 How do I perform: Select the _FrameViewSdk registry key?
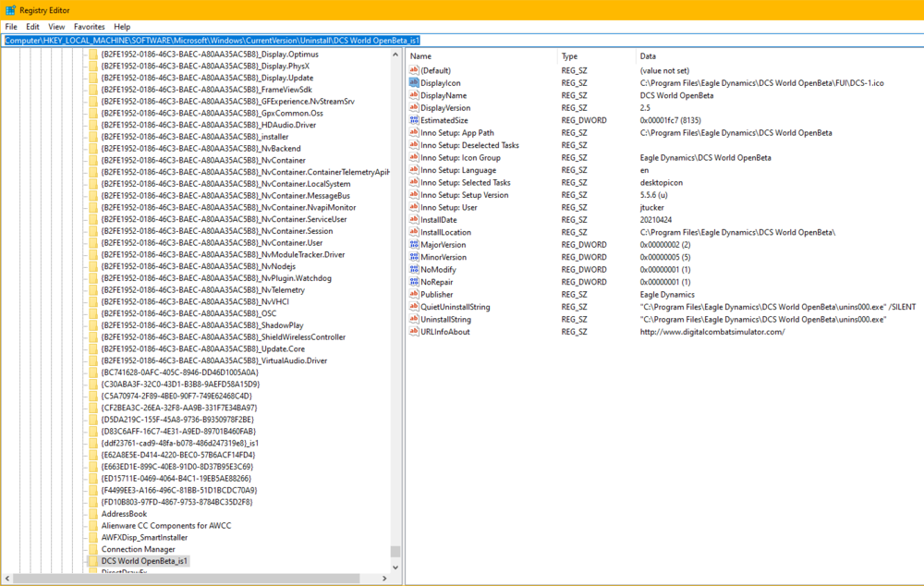[x=206, y=89]
